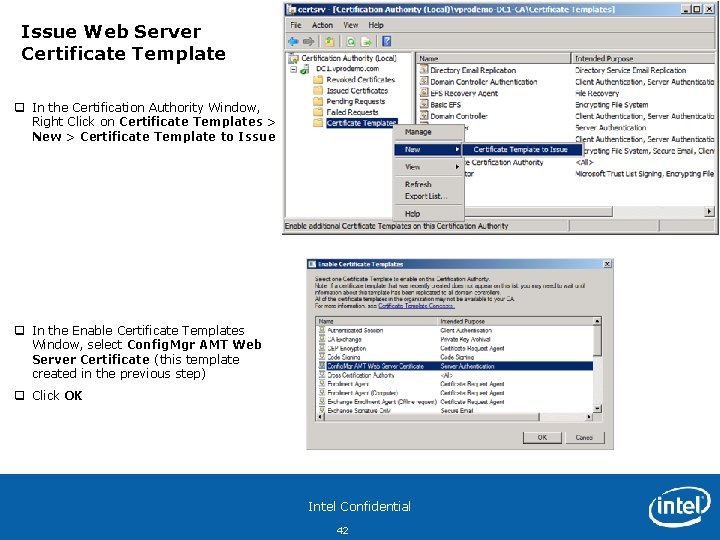Image resolution: width=720 pixels, height=540 pixels.
Task: Choose Help from the context menu
Action: tap(428, 214)
